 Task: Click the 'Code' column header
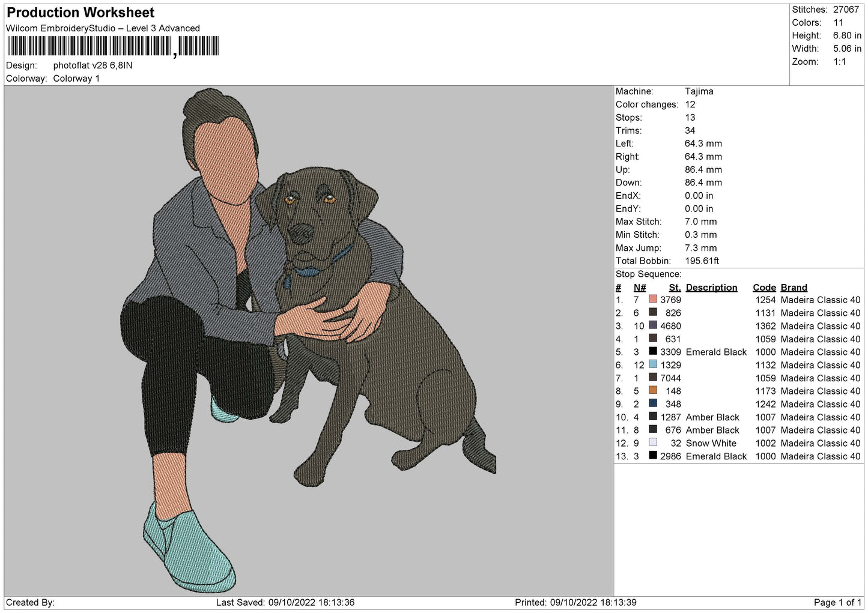tap(765, 288)
